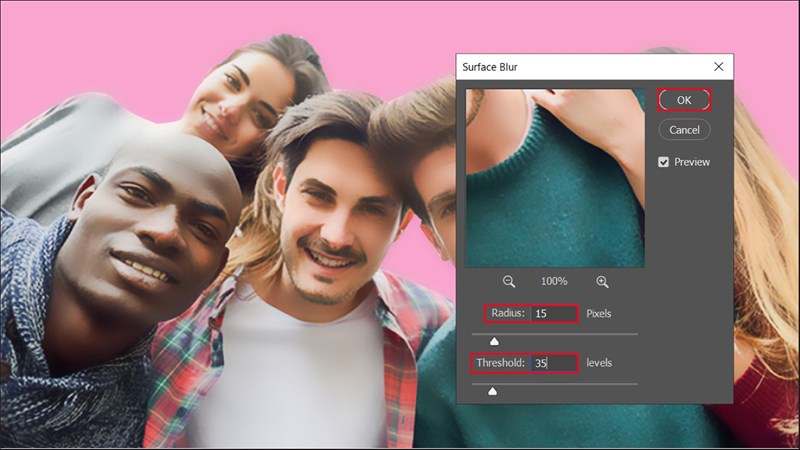Click the Threshold slider handle
This screenshot has height=450, width=800.
click(x=492, y=391)
